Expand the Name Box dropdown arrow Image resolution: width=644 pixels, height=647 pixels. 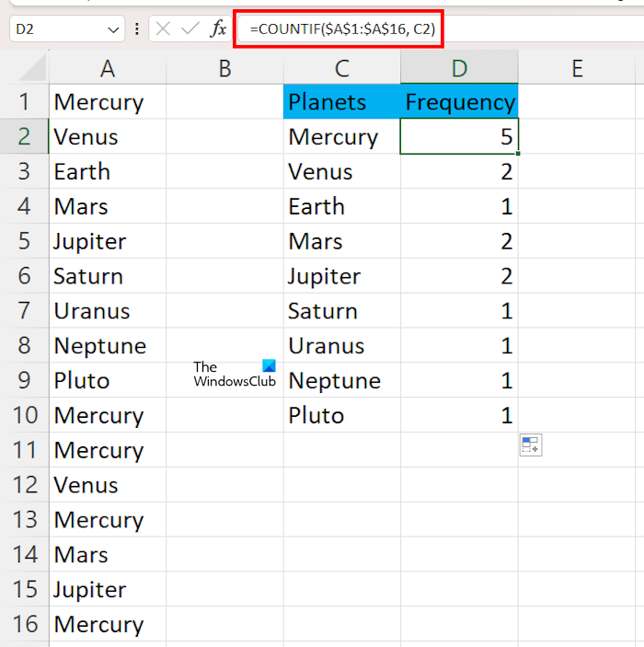114,29
